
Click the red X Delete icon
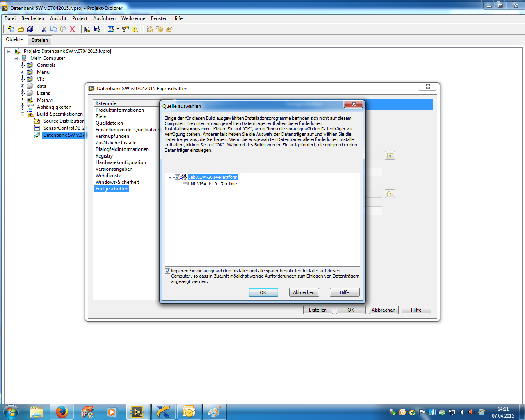72,29
